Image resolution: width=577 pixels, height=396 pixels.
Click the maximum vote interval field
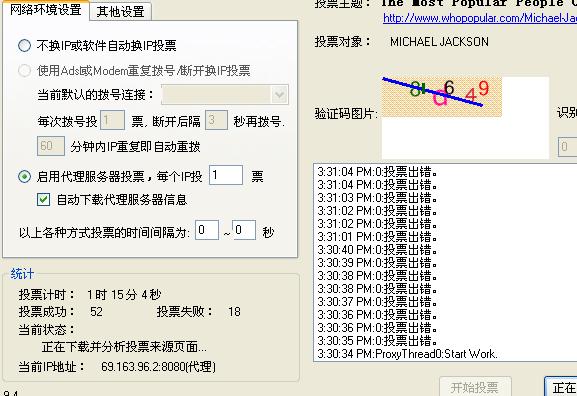click(x=244, y=230)
